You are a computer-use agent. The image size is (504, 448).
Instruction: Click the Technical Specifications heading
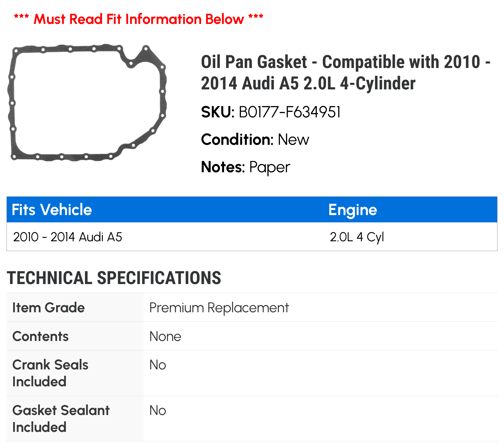pyautogui.click(x=114, y=278)
